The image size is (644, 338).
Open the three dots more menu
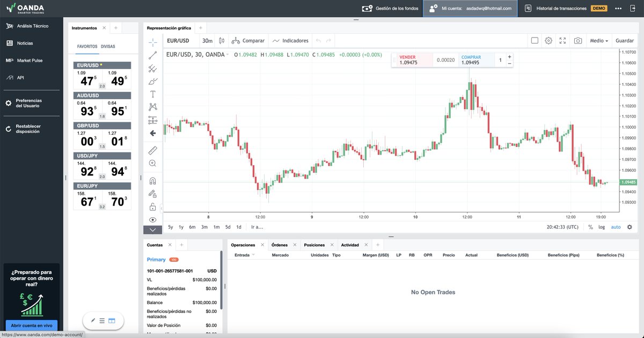tap(618, 9)
